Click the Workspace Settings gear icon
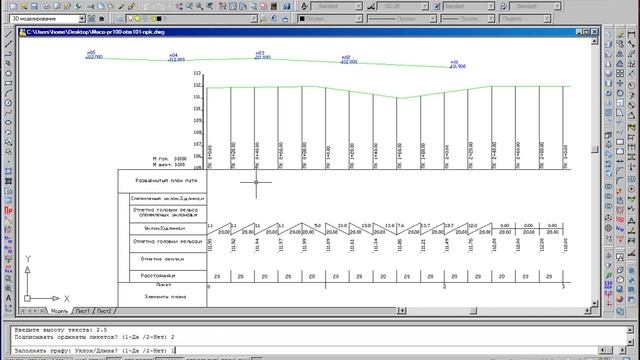The width and height of the screenshot is (640, 360). point(92,19)
